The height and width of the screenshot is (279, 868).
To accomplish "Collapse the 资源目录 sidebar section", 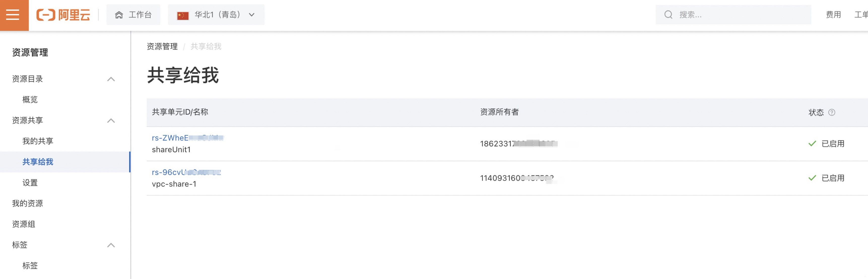I will [111, 79].
